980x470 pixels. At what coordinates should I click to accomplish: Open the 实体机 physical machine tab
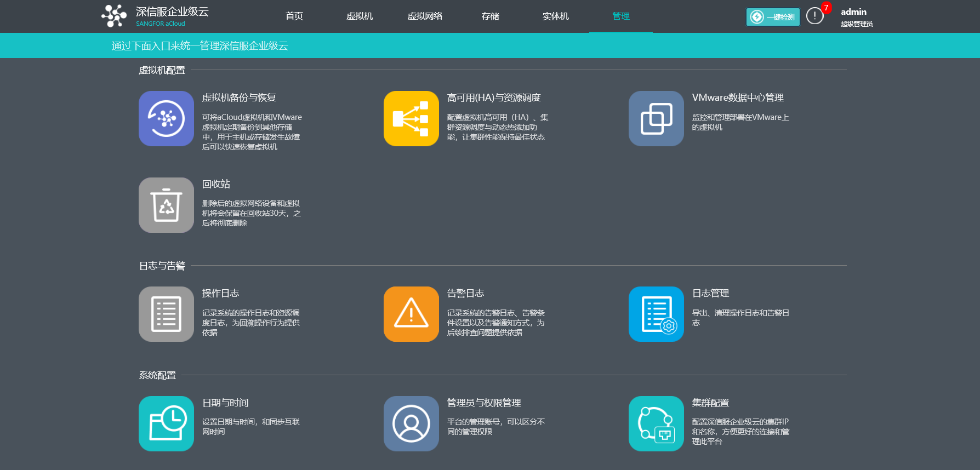[555, 16]
